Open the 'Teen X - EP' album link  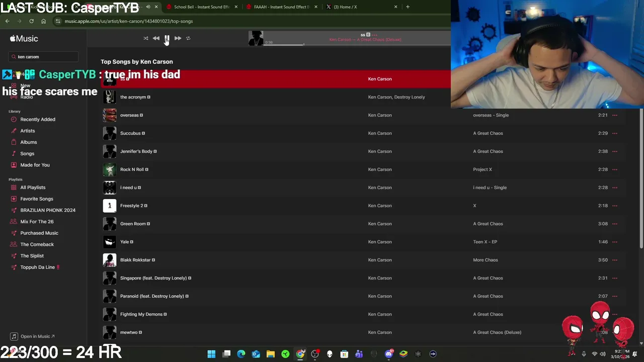tap(485, 242)
